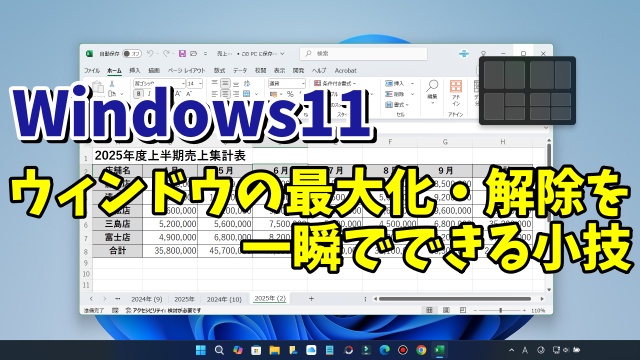This screenshot has height=360, width=640.
Task: Click into the Excel search box
Action: (x=363, y=53)
